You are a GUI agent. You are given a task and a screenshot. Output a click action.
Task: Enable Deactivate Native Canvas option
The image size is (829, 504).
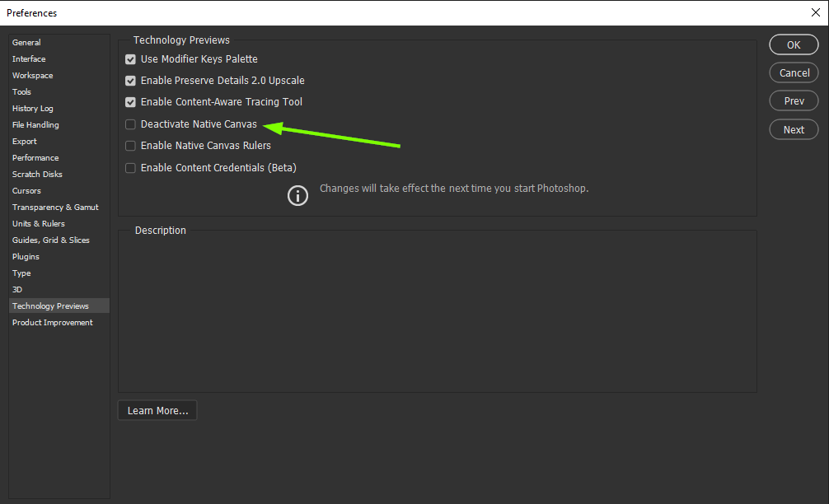click(130, 124)
